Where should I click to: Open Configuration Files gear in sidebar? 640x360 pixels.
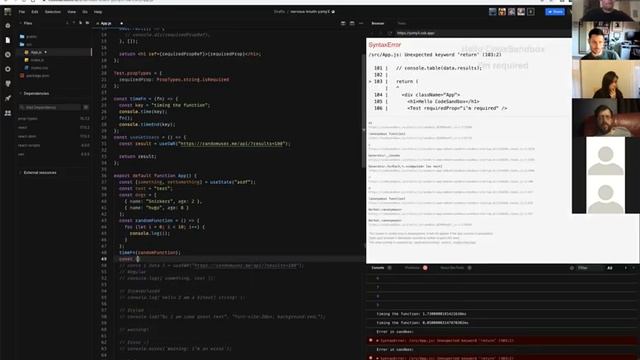coord(7,69)
